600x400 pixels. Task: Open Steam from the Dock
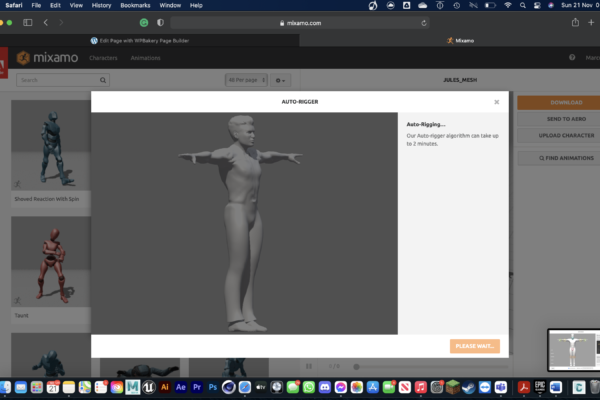[x=469, y=387]
